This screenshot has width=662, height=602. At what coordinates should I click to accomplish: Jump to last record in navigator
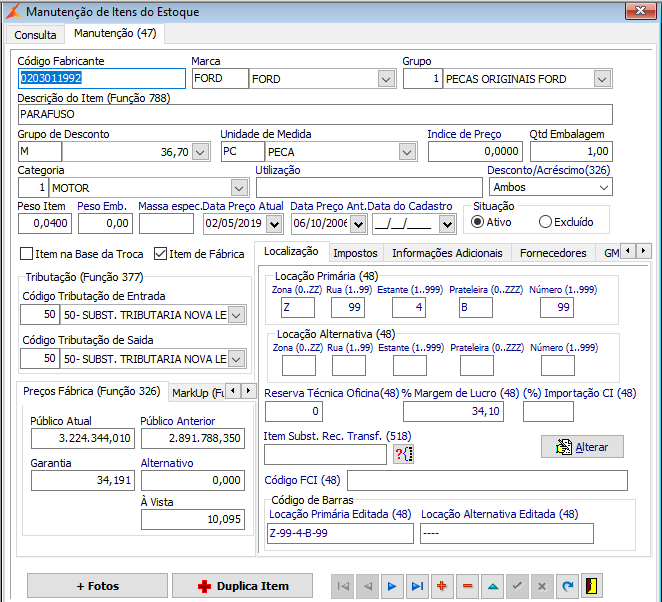pos(417,586)
